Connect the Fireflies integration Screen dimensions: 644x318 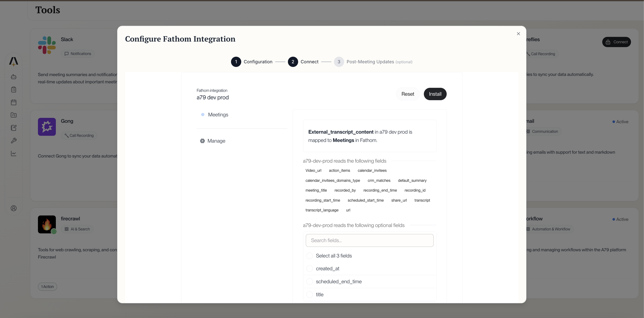click(x=617, y=42)
